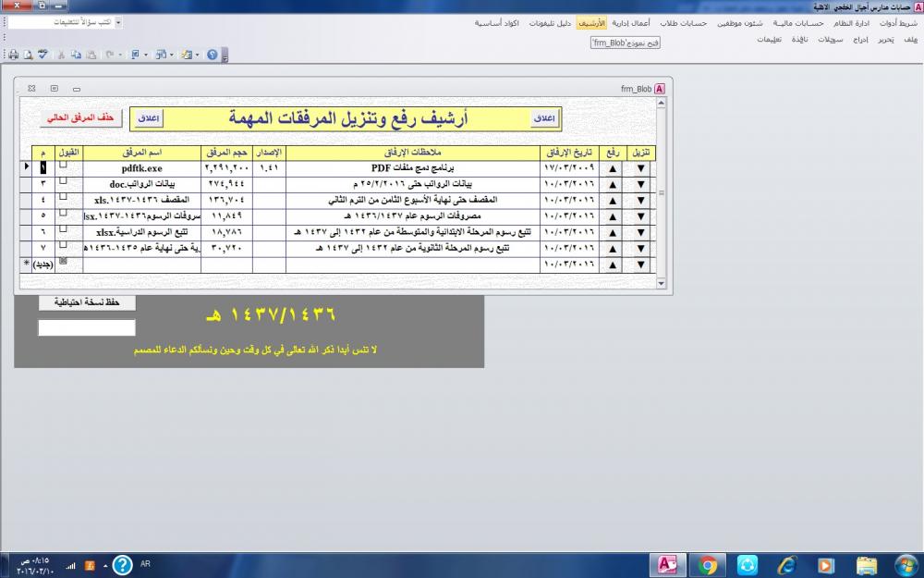Toggle the checkbox for بيانات الرواتب.doc row
Image resolution: width=924 pixels, height=578 pixels.
pyautogui.click(x=63, y=181)
